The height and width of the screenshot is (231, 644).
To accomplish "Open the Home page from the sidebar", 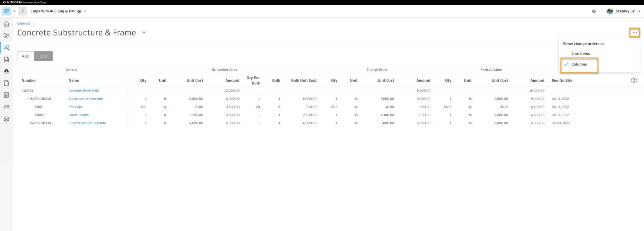I will point(6,24).
